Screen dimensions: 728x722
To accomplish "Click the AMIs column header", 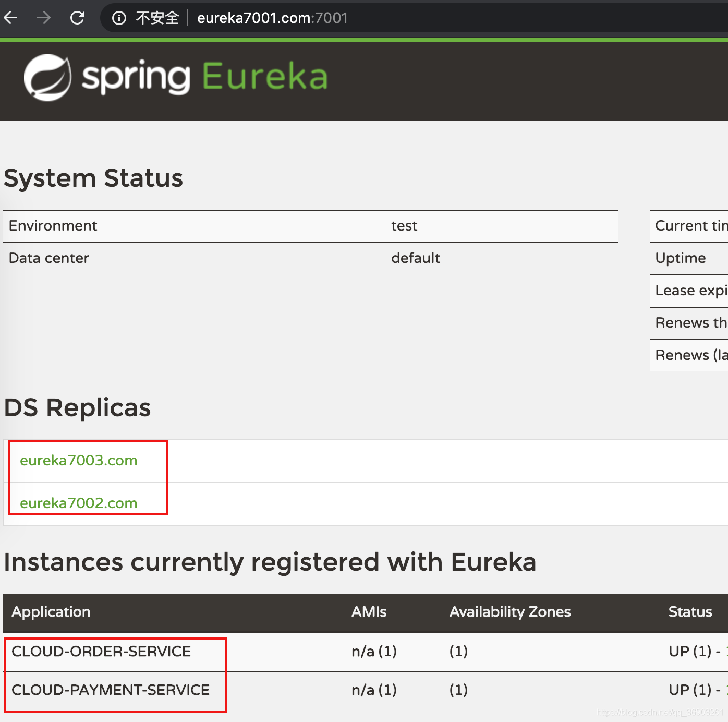I will click(x=369, y=612).
